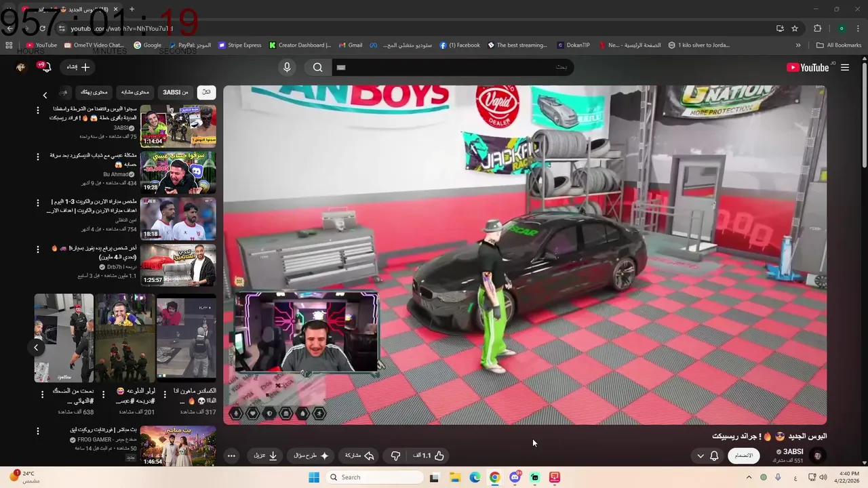Bookmark this page with the star icon
This screenshot has width=868, height=488.
[795, 28]
